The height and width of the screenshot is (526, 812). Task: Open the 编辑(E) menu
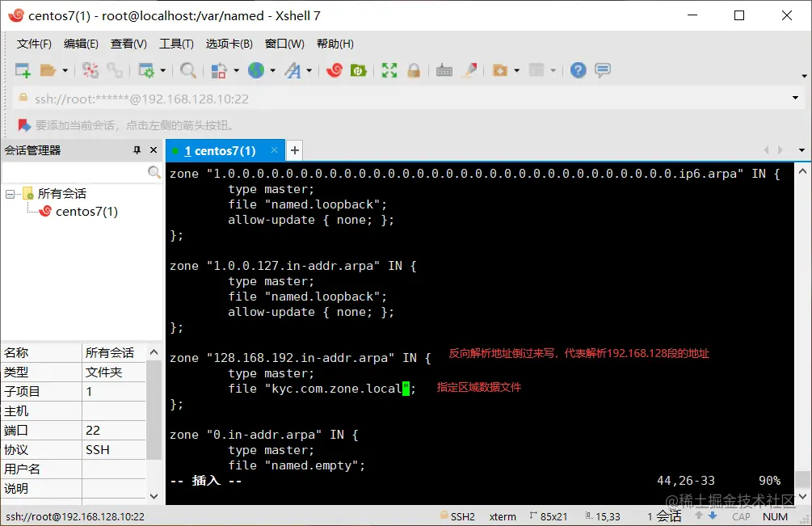coord(81,44)
